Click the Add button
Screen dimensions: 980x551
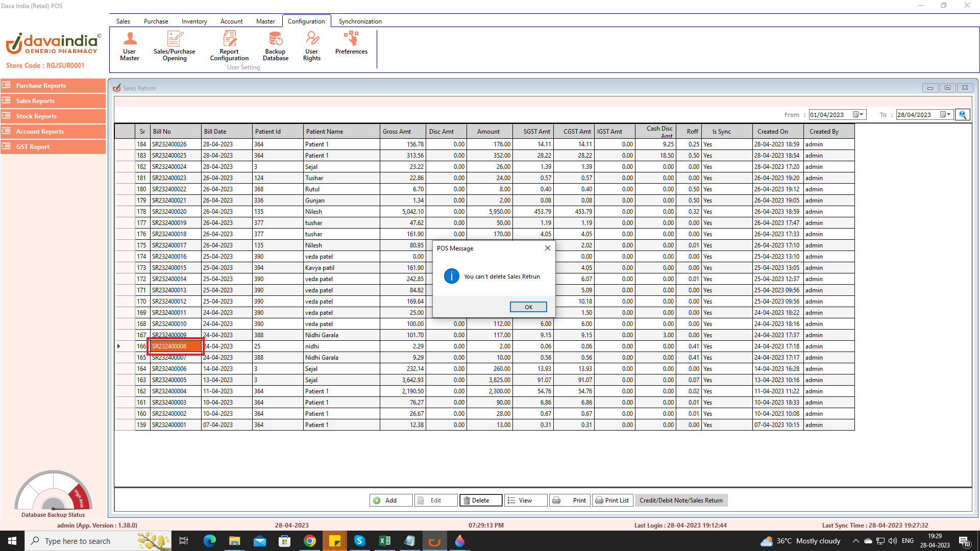pyautogui.click(x=390, y=500)
